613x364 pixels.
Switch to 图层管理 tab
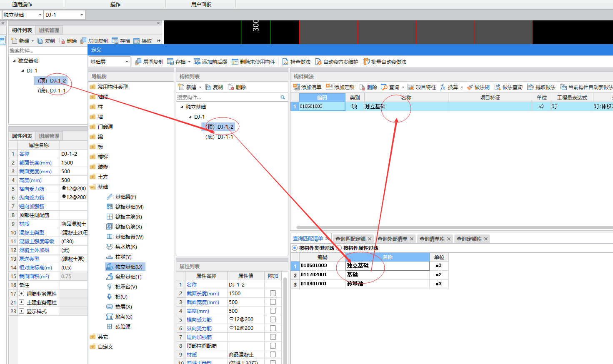click(49, 136)
